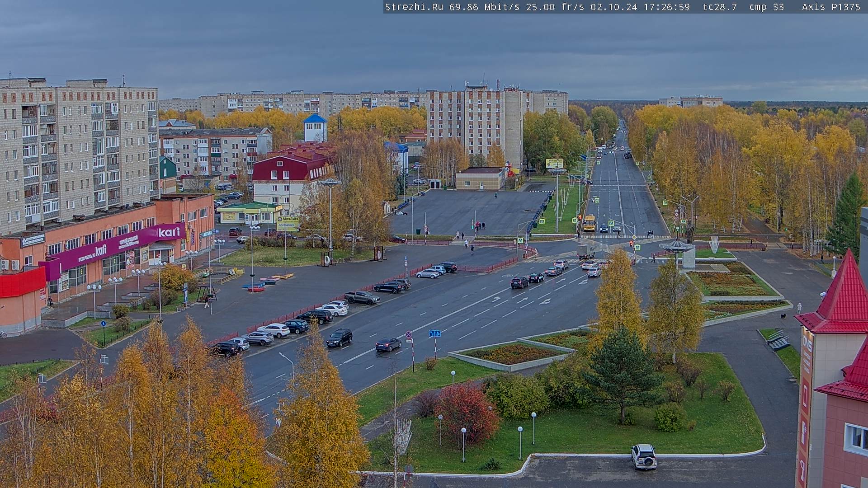The image size is (868, 488).
Task: Click the "cmp 33" compression readout
Action: (767, 7)
